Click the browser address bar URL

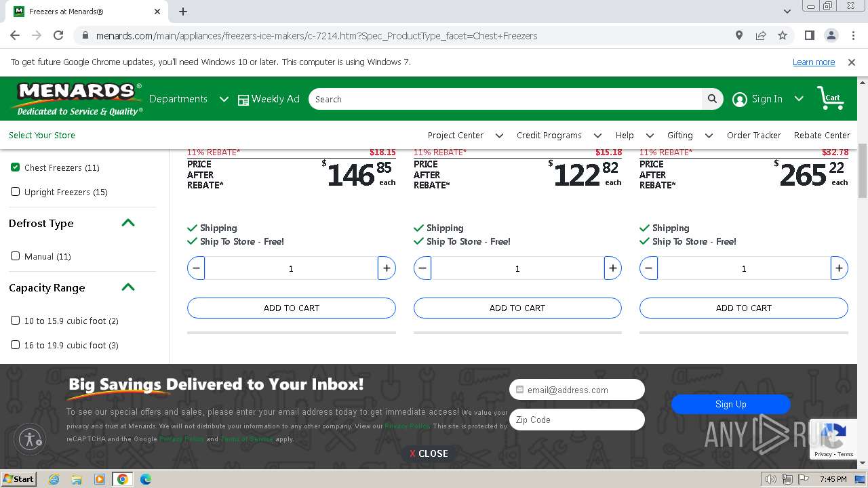(x=317, y=35)
